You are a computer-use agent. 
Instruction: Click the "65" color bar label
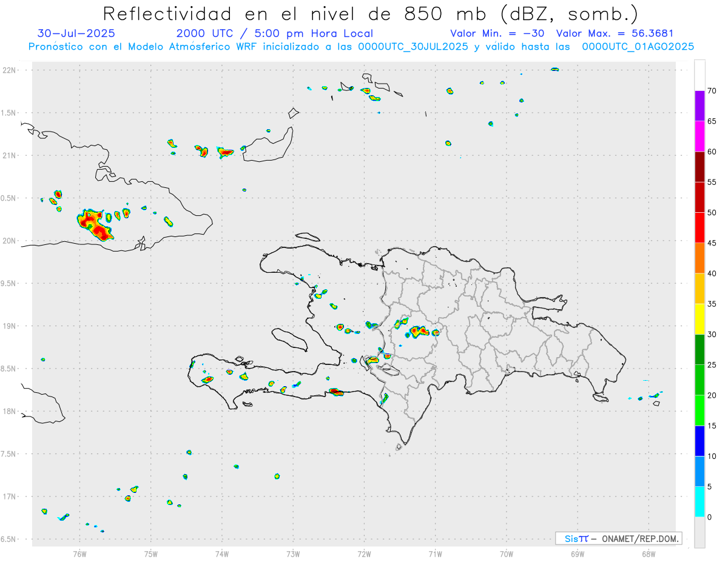712,121
